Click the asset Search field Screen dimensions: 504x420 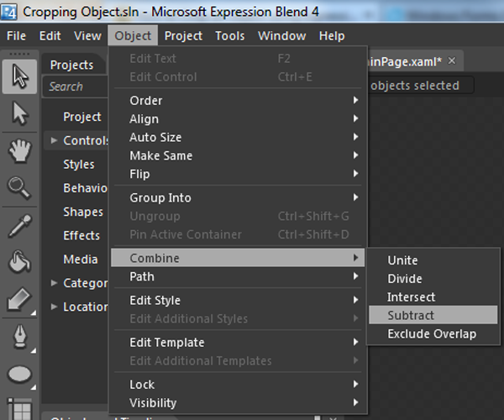pyautogui.click(x=74, y=87)
